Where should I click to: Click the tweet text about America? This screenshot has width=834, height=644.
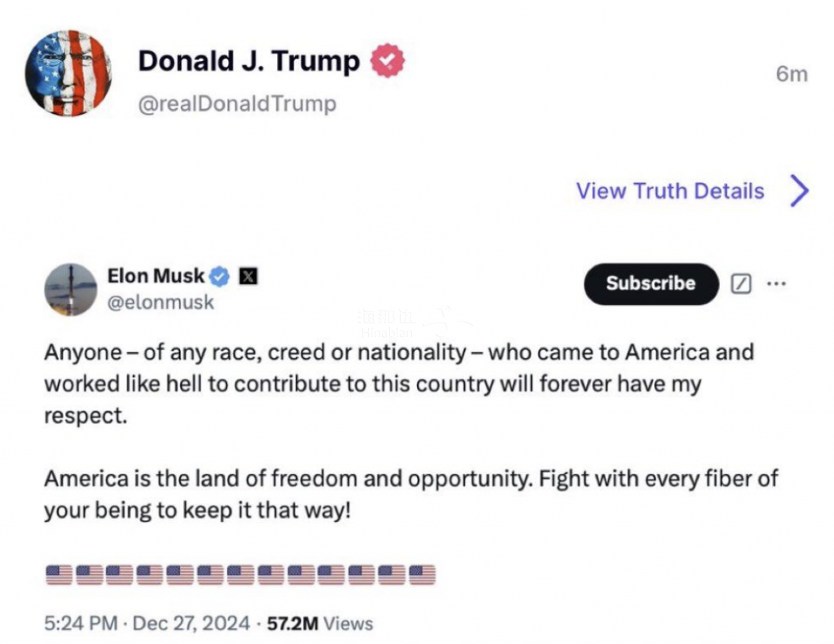(410, 431)
